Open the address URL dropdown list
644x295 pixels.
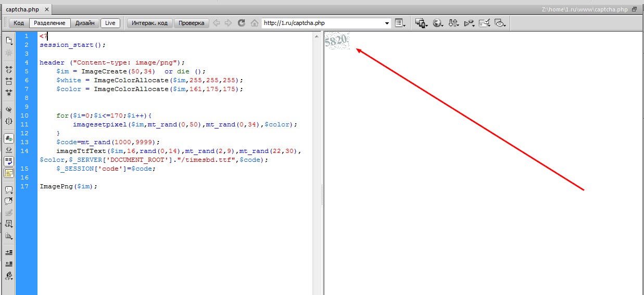pos(387,23)
